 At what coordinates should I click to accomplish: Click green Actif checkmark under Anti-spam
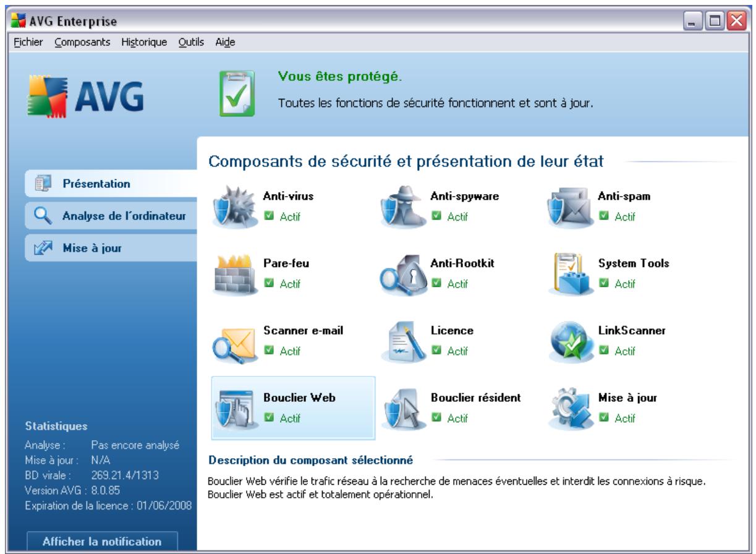[x=603, y=216]
